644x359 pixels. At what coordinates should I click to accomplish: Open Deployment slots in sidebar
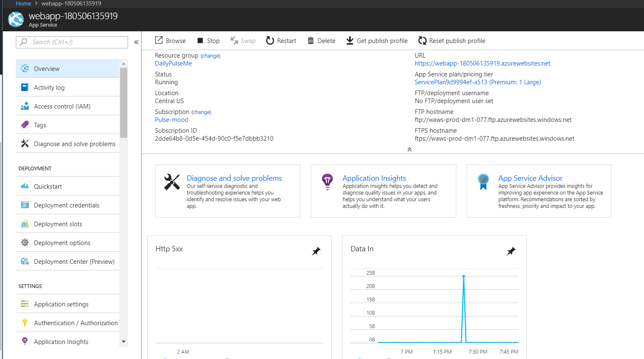tap(68, 224)
